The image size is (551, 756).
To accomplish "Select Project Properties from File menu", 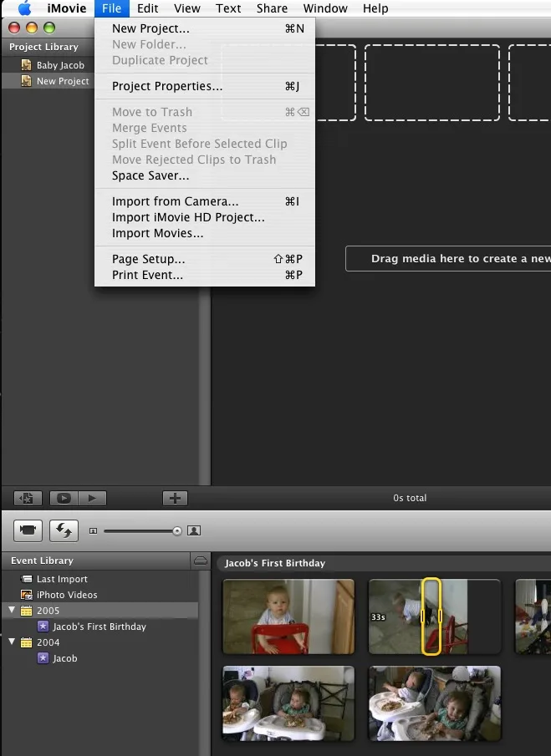I will [x=167, y=86].
